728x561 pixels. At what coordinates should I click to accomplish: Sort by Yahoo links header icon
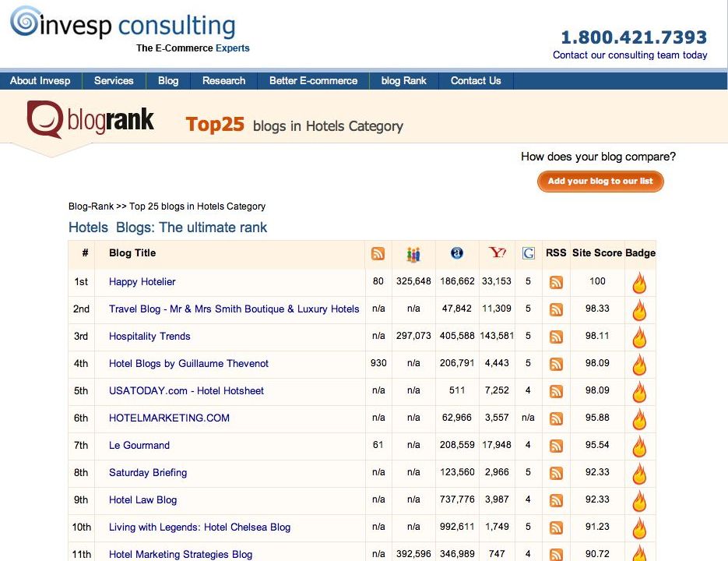tap(498, 252)
